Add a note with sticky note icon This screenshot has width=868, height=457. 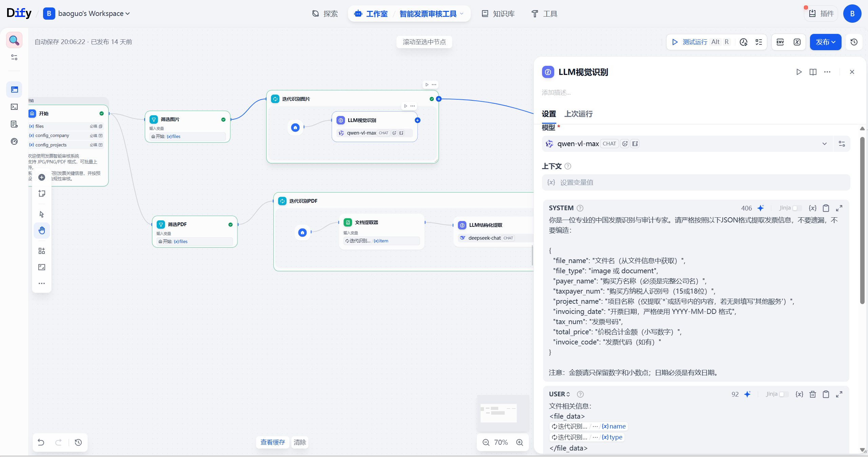[42, 193]
